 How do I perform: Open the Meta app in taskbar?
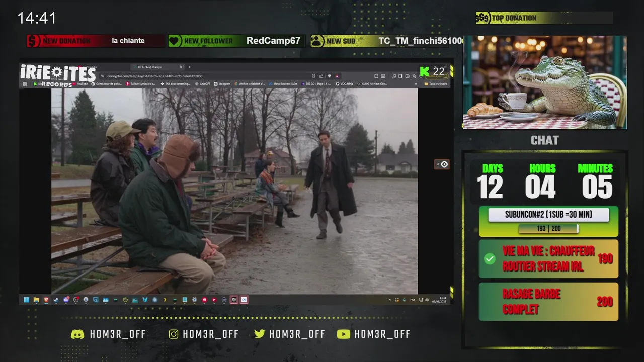click(x=244, y=300)
